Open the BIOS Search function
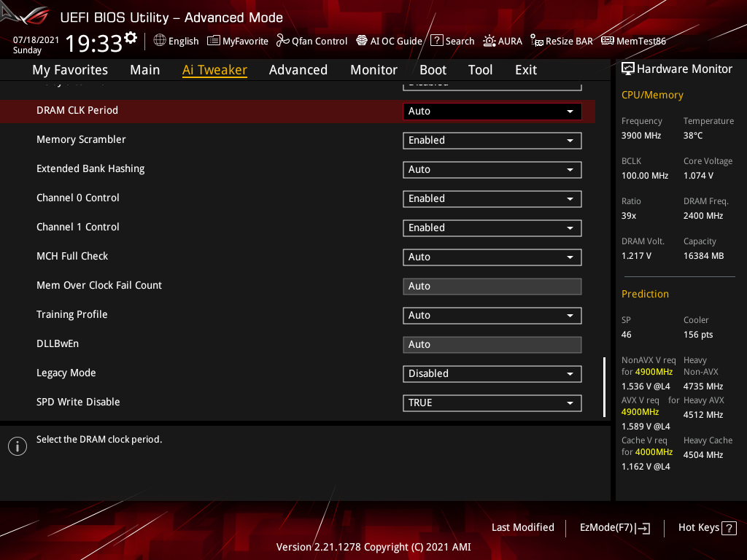This screenshot has width=747, height=560. [452, 41]
